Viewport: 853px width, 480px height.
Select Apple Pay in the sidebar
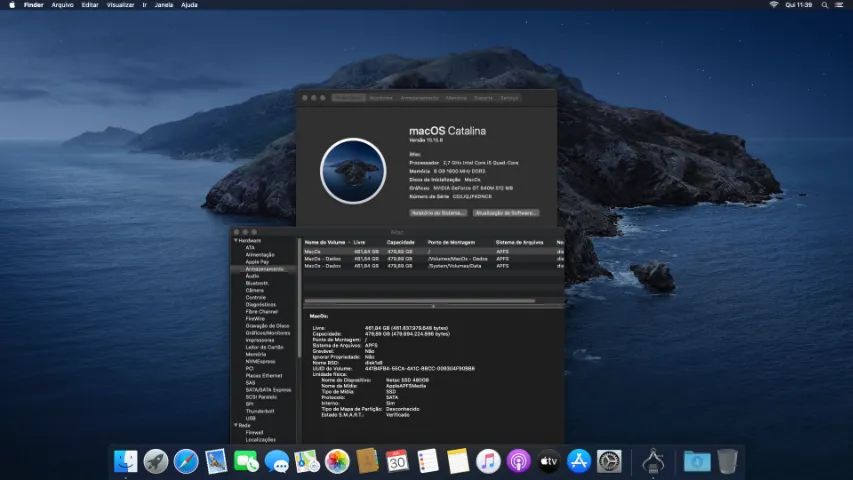pyautogui.click(x=257, y=262)
